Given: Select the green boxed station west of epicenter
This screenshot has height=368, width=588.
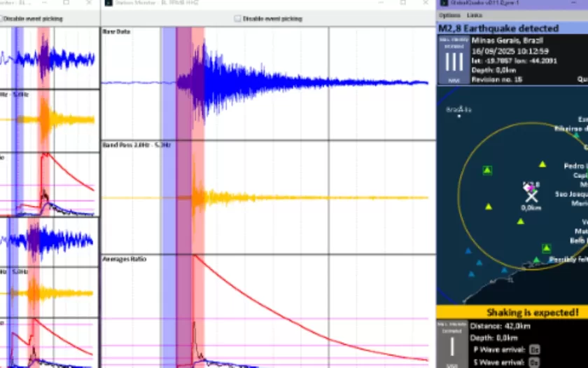Looking at the screenshot, I should 487,170.
